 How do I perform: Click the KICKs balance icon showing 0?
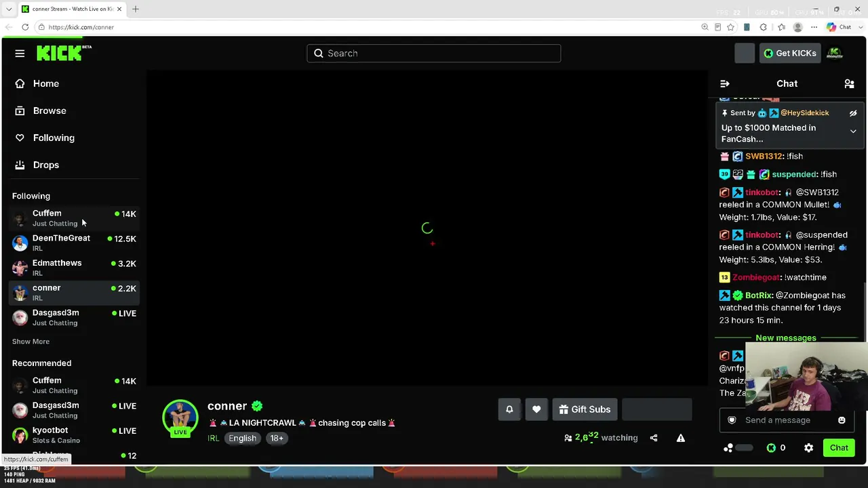pyautogui.click(x=771, y=447)
